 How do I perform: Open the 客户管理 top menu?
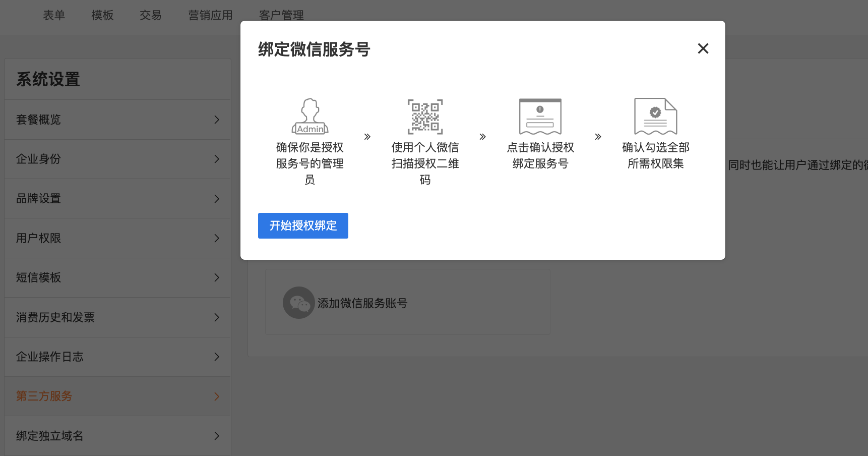tap(281, 15)
